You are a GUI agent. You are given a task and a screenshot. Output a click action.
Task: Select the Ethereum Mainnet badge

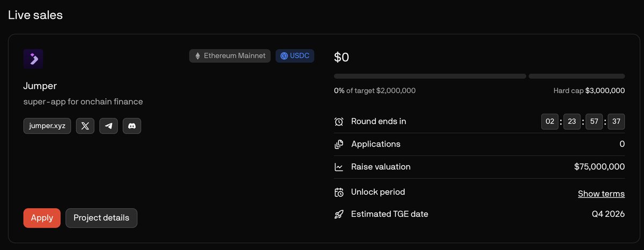pos(230,56)
